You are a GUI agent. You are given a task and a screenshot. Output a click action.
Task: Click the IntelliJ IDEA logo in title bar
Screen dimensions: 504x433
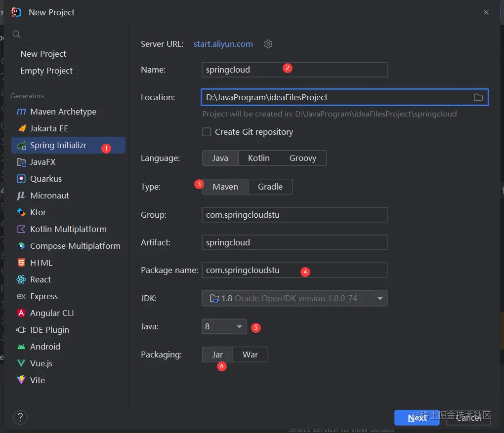[x=16, y=12]
